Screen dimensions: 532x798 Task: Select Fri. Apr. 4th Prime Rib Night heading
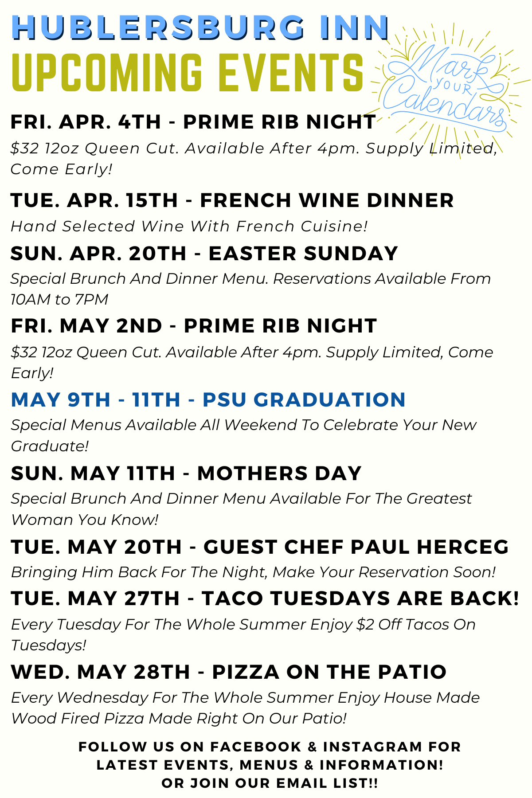[x=193, y=122]
